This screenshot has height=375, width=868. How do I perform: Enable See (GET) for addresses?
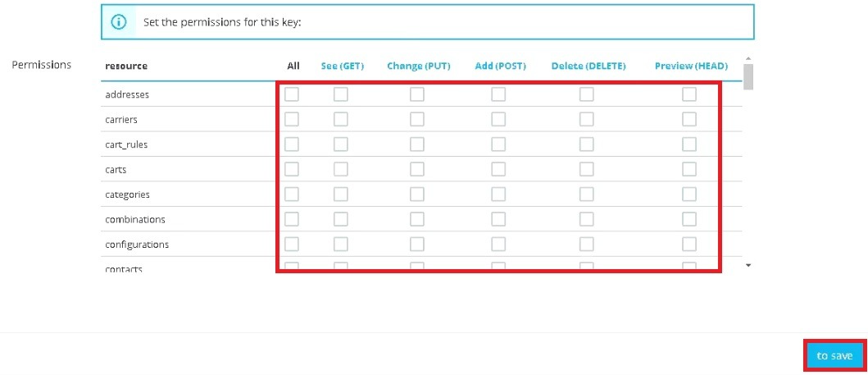[x=341, y=94]
